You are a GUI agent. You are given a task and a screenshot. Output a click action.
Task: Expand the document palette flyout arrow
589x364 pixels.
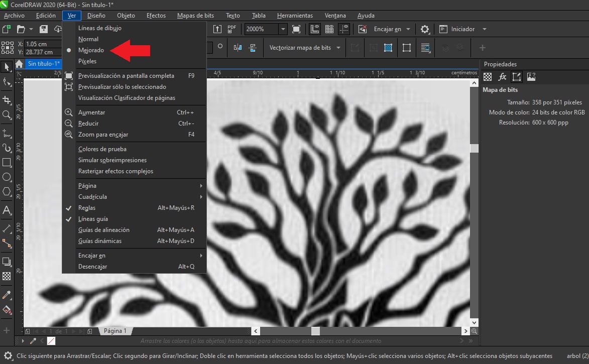click(23, 341)
